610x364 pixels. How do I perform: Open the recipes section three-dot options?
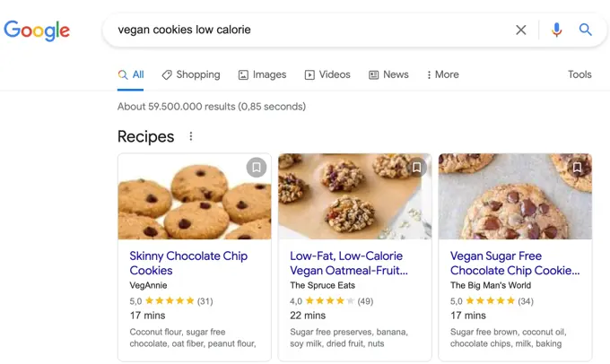[x=190, y=136]
